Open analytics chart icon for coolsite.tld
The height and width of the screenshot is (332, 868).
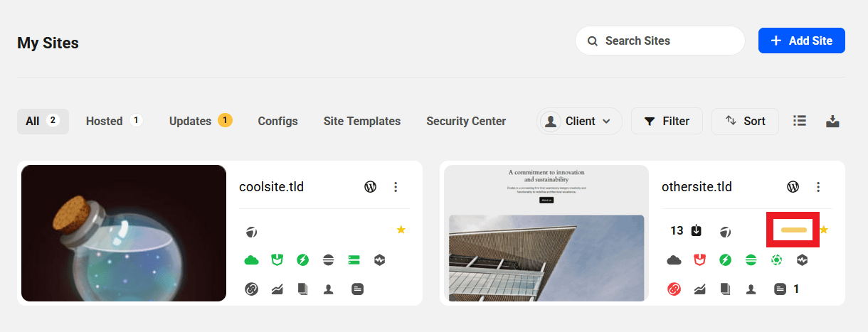(x=277, y=289)
